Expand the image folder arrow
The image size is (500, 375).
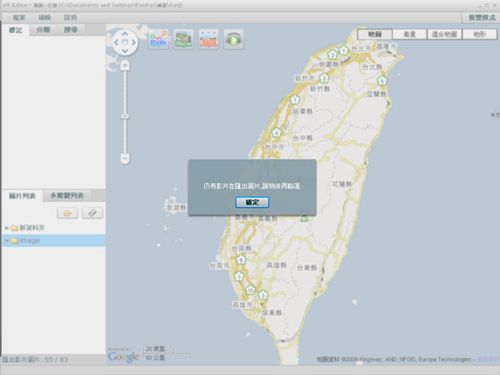(x=6, y=240)
